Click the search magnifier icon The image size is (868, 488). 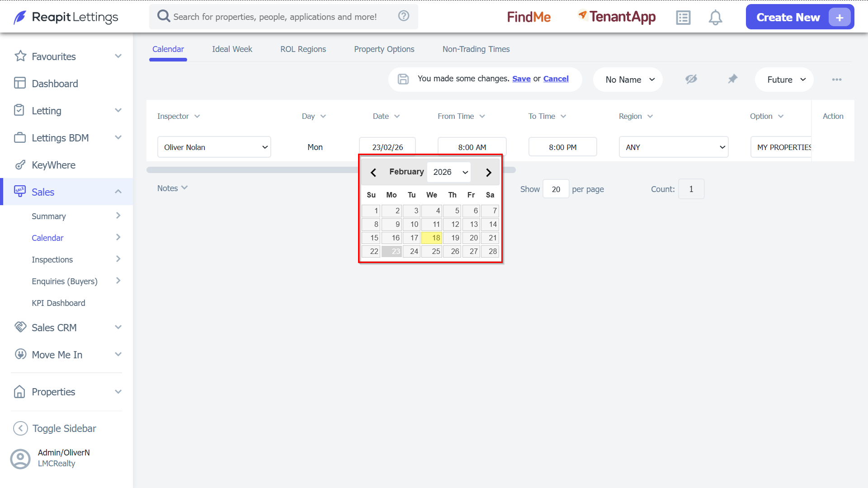163,16
